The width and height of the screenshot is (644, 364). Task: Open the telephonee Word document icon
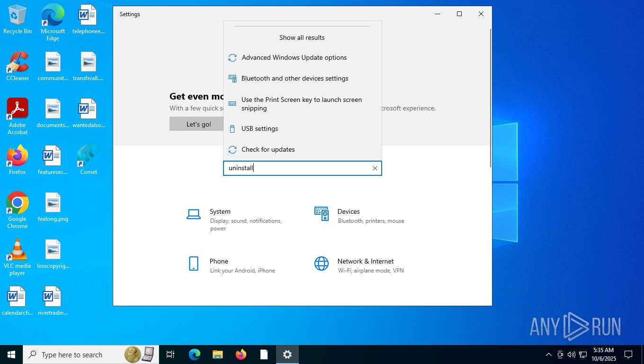pyautogui.click(x=88, y=20)
